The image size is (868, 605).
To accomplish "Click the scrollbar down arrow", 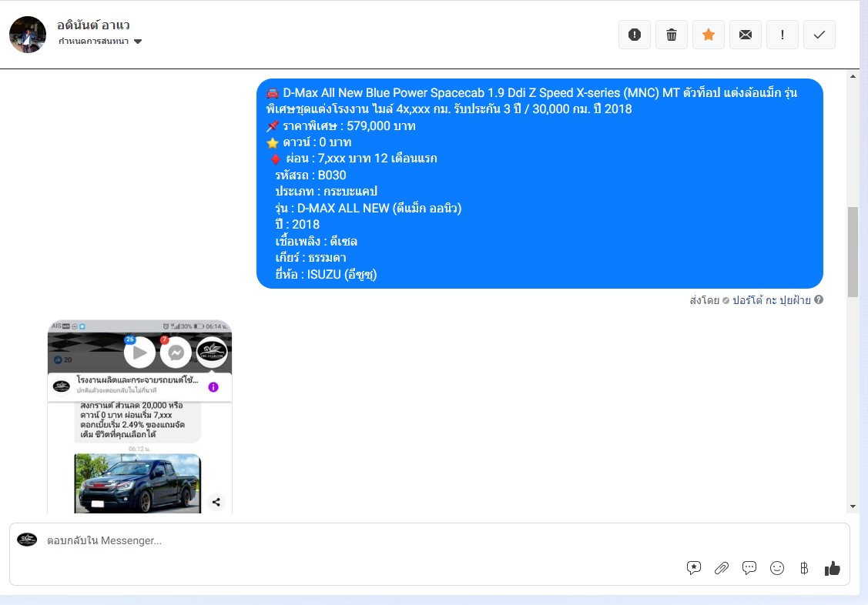I will click(853, 506).
